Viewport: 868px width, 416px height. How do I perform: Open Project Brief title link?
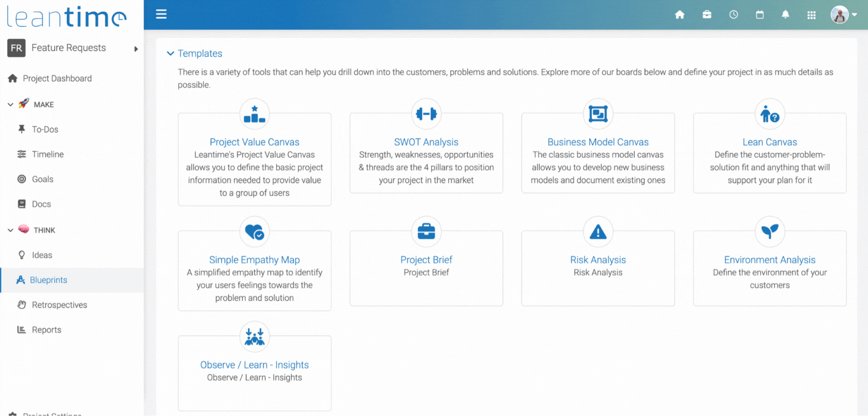[426, 260]
